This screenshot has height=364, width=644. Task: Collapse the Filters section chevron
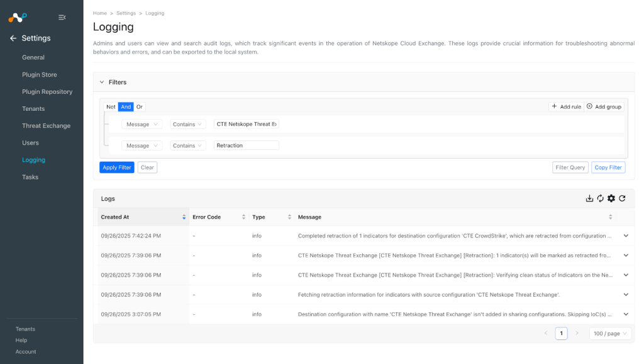coord(102,82)
